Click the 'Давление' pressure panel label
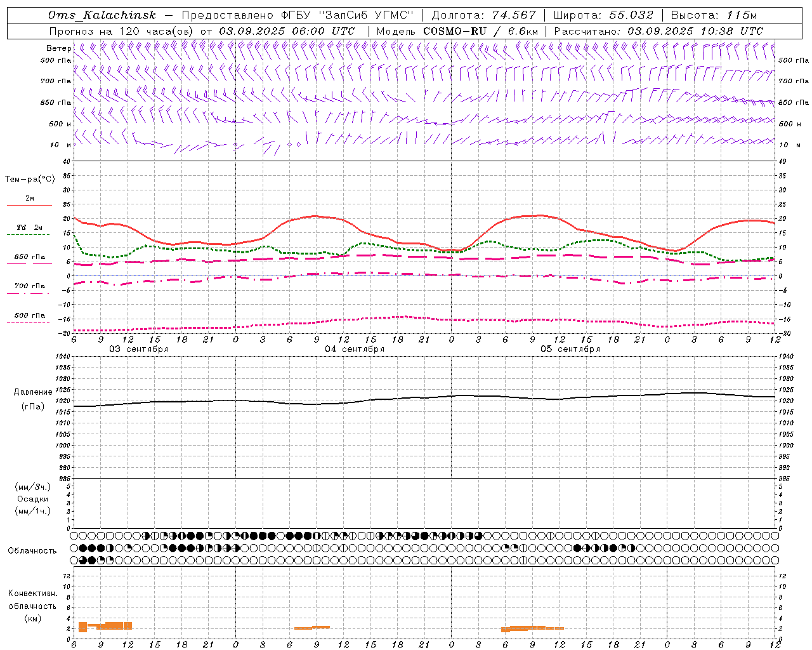 [33, 392]
